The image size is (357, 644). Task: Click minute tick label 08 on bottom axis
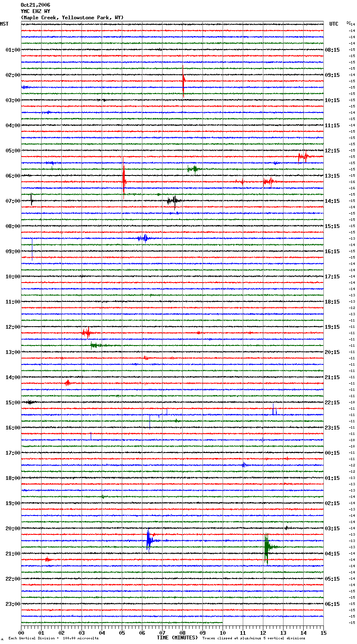(x=182, y=633)
